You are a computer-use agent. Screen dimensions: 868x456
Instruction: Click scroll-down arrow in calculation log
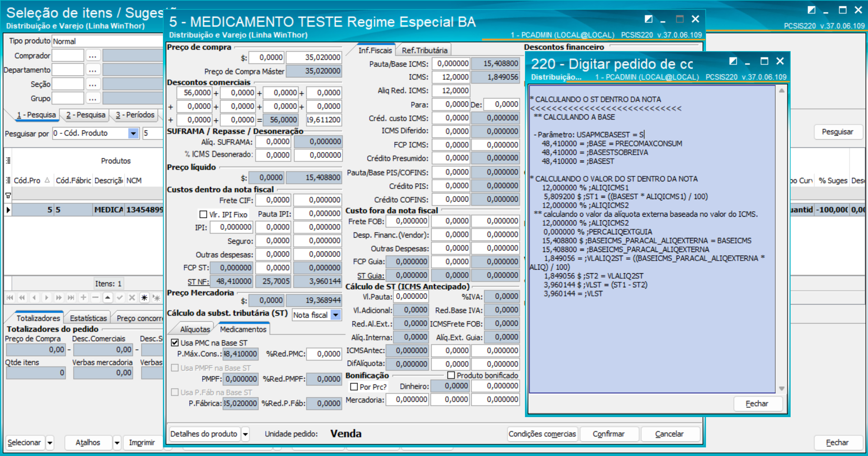(782, 389)
